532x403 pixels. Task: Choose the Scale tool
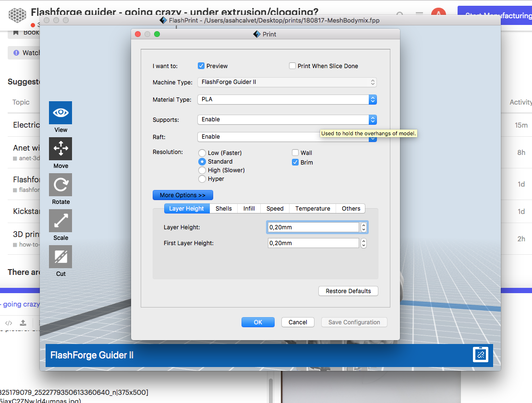pyautogui.click(x=60, y=221)
